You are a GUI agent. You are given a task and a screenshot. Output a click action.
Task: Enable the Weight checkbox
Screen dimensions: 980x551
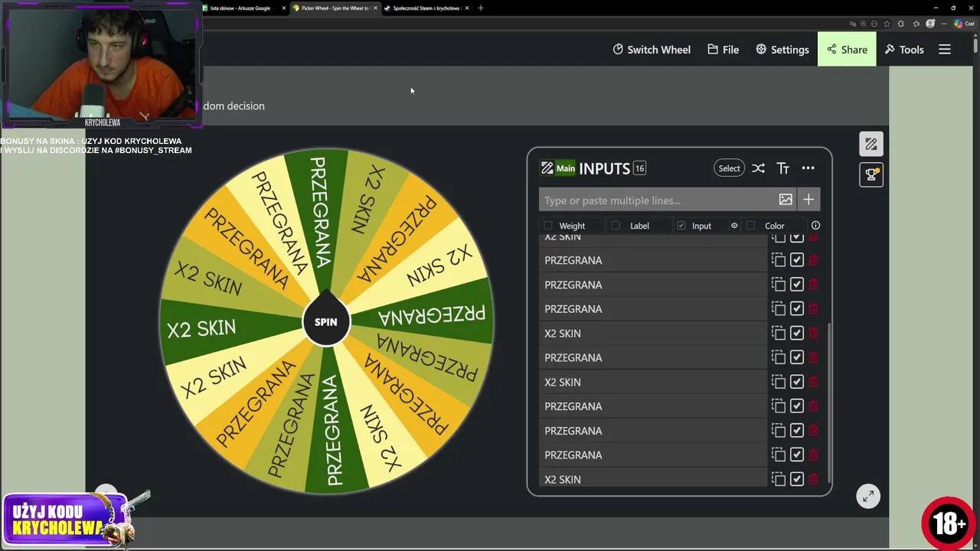[x=547, y=226]
